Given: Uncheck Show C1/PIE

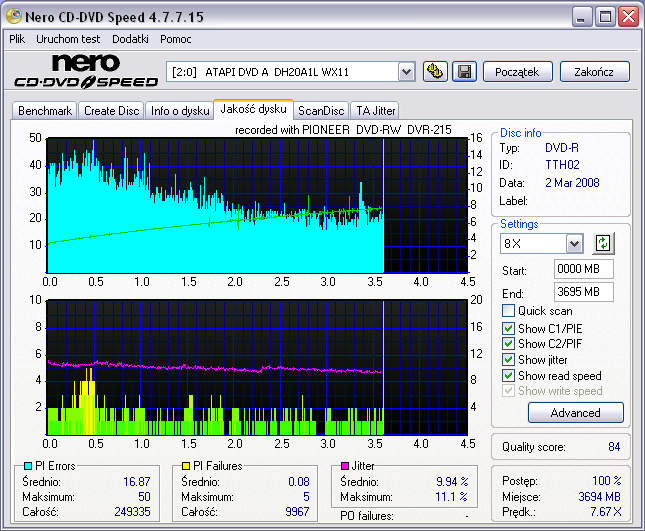Looking at the screenshot, I should pyautogui.click(x=508, y=328).
